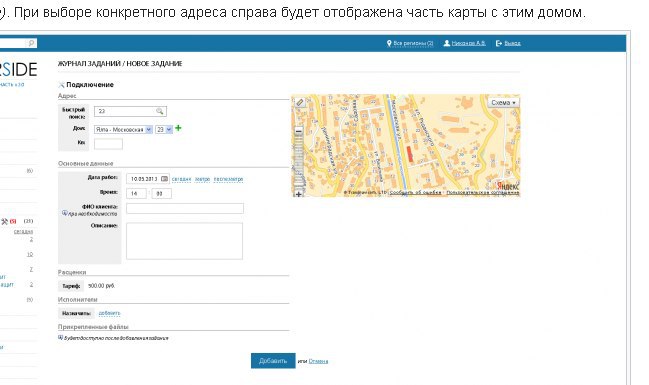Open the street dropdown showing Ялта - Московская

tap(123, 130)
